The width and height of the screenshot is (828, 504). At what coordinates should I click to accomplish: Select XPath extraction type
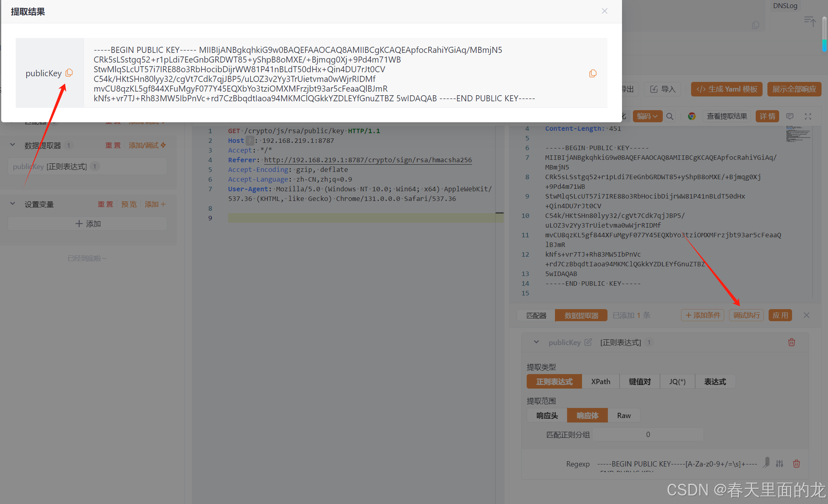pos(601,381)
